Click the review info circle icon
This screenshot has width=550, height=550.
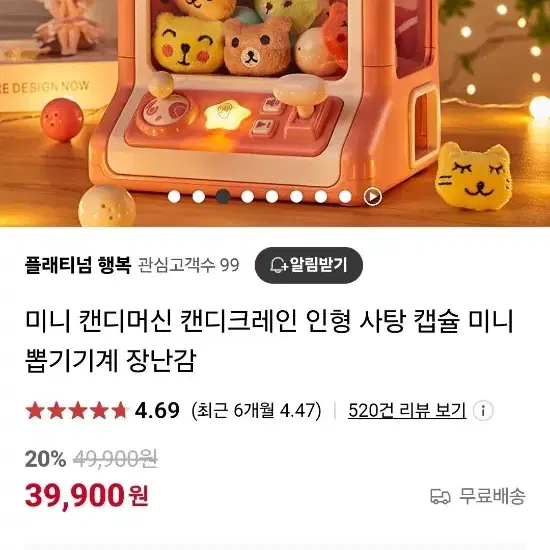coord(483,410)
